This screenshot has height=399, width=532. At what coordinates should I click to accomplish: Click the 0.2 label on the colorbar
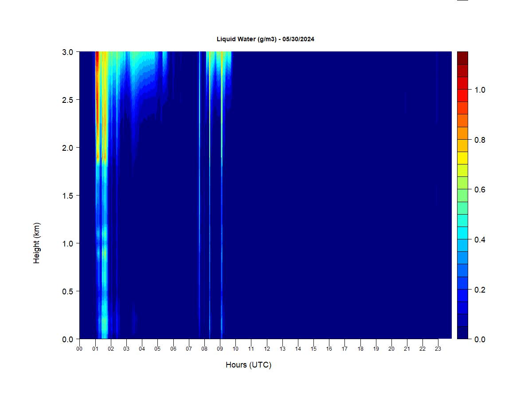pyautogui.click(x=480, y=290)
